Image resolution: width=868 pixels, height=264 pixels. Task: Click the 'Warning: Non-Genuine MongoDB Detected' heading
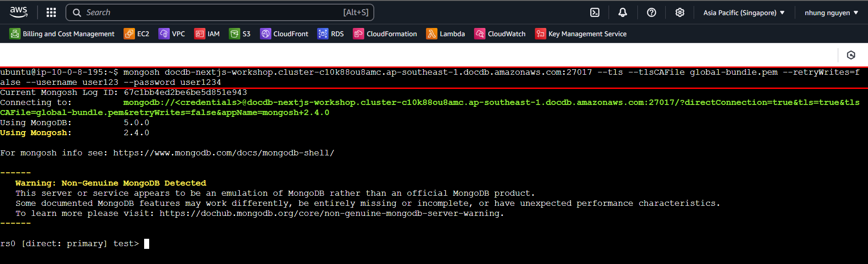pos(111,183)
